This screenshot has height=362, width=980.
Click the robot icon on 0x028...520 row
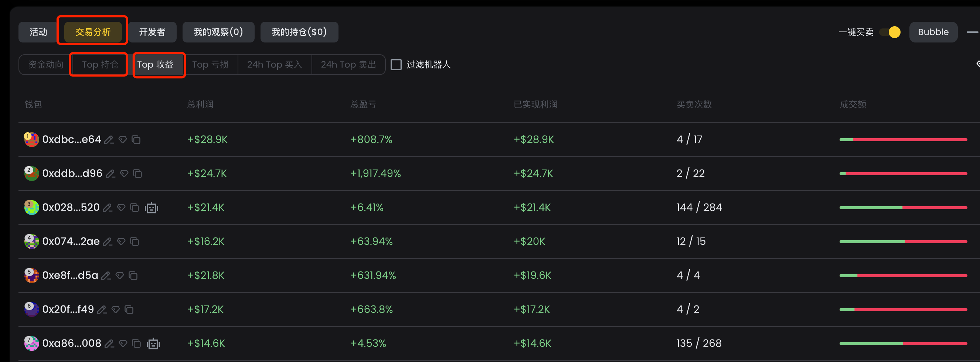click(152, 208)
